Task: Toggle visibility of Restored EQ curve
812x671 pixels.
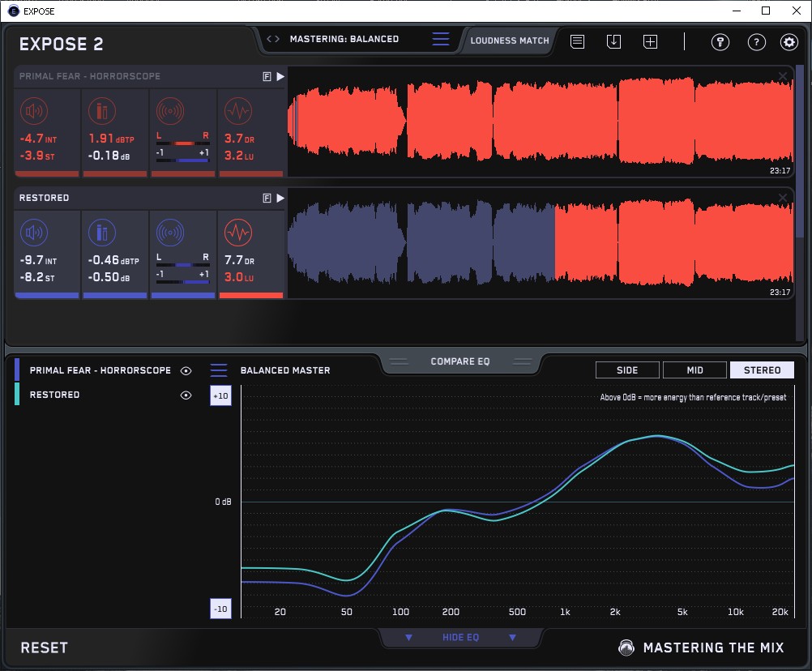Action: tap(186, 395)
